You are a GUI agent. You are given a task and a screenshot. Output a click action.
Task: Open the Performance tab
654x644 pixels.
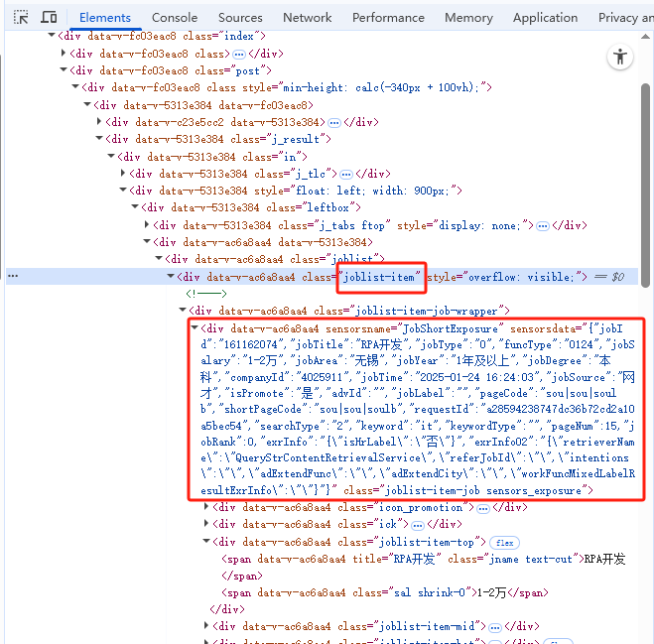[388, 18]
